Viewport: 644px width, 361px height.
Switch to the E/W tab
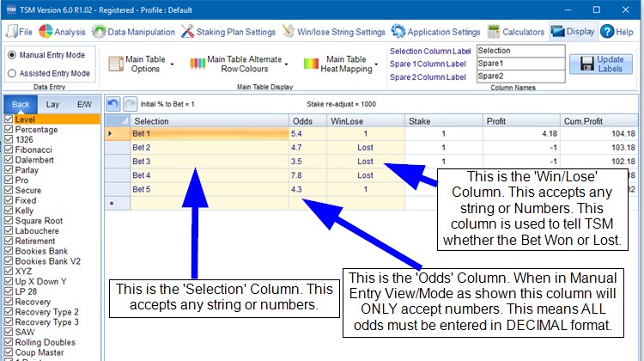coord(84,103)
